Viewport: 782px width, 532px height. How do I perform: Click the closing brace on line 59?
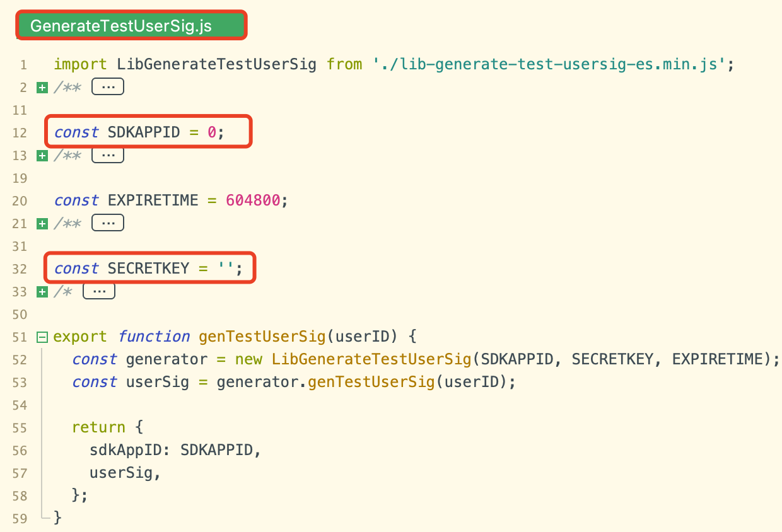click(x=58, y=518)
